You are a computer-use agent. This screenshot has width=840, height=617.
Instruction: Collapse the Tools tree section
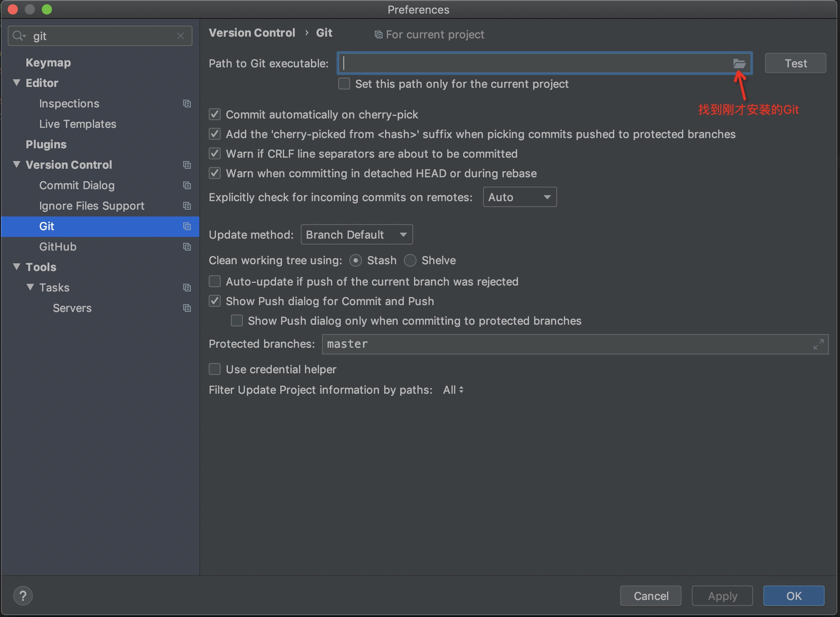coord(17,267)
